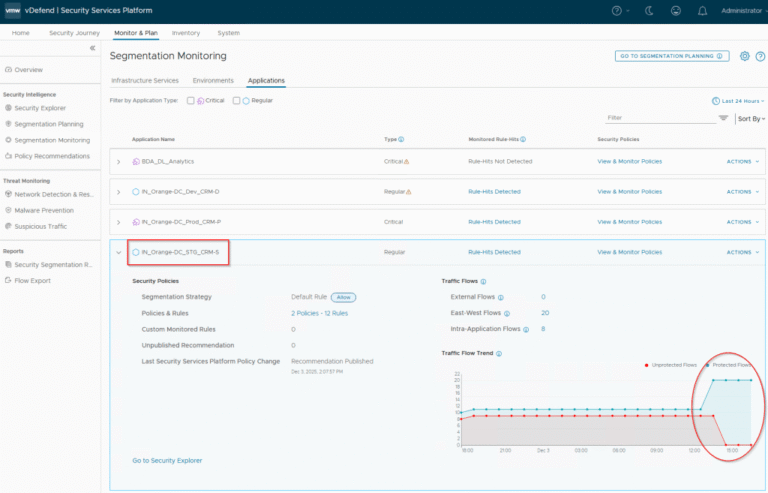768x493 pixels.
Task: Click warning icon on BDA_DL_Analytics type
Action: [x=407, y=162]
